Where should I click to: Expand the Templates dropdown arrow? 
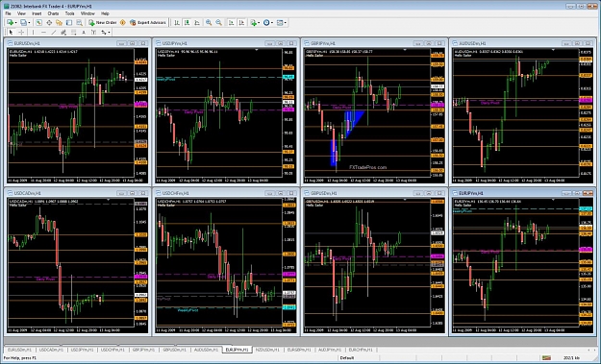tap(286, 23)
